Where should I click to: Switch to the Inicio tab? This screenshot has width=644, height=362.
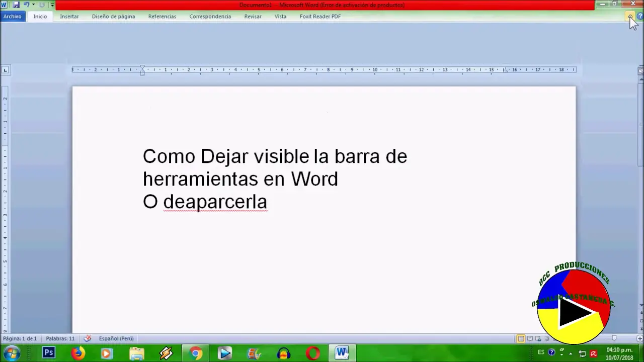[40, 16]
